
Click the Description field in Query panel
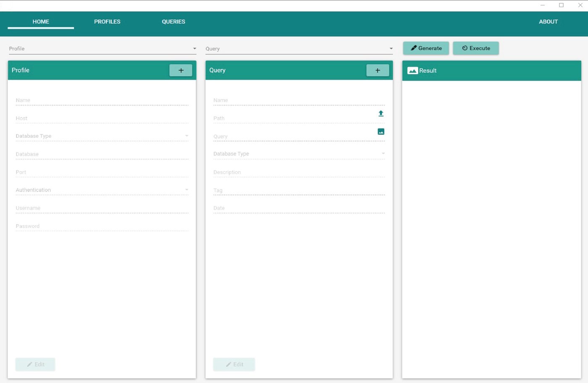click(x=299, y=172)
